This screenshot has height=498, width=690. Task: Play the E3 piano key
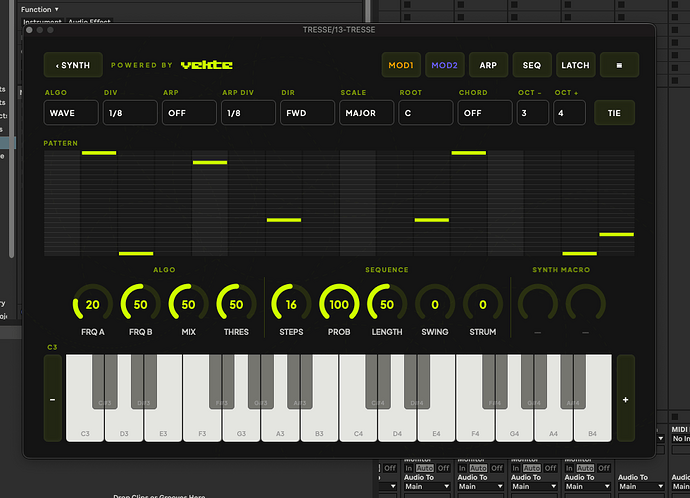coord(163,426)
